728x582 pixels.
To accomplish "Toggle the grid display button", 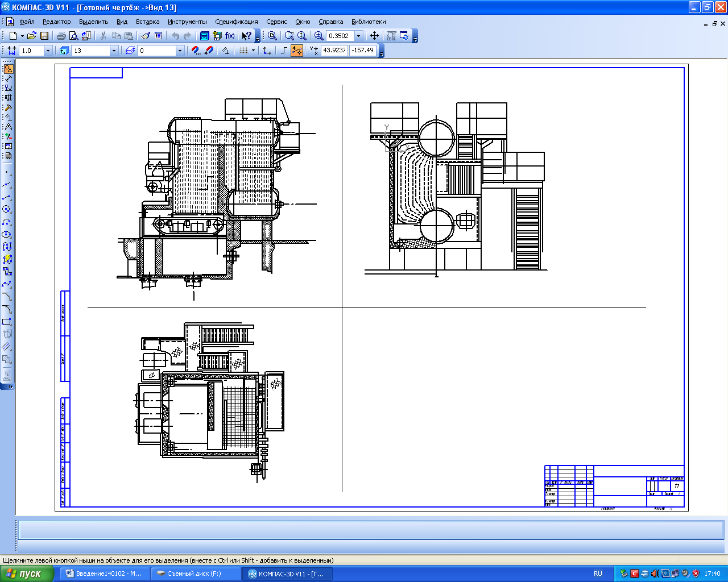I will pos(243,51).
